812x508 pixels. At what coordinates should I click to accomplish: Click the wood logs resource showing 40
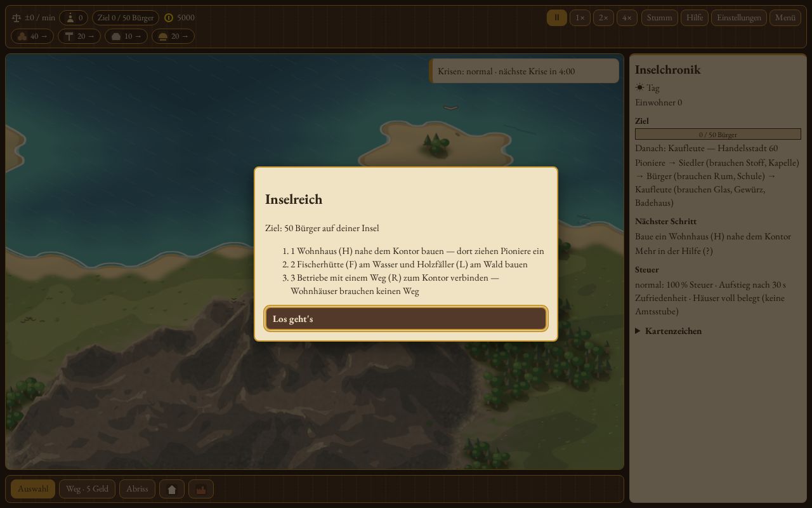(x=32, y=36)
